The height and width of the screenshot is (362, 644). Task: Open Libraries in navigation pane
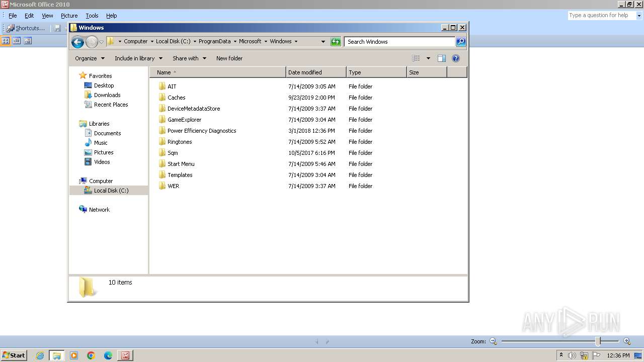99,124
